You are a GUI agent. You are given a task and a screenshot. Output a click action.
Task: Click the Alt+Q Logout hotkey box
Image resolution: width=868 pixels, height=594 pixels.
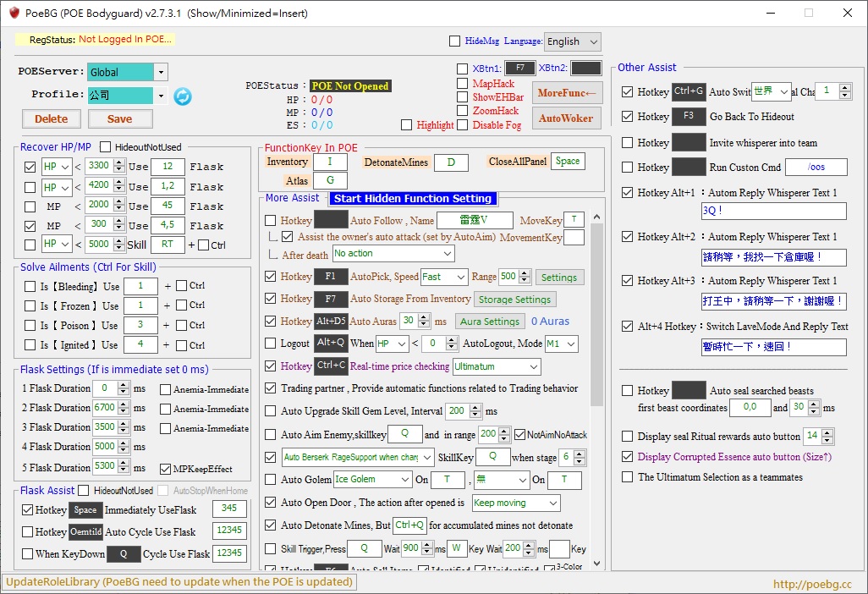[x=331, y=344]
